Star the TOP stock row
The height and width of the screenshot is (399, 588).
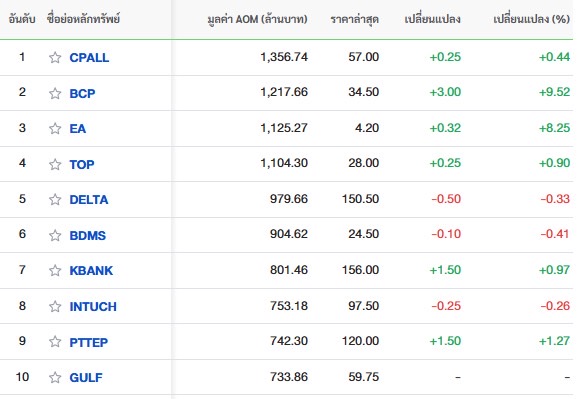55,164
